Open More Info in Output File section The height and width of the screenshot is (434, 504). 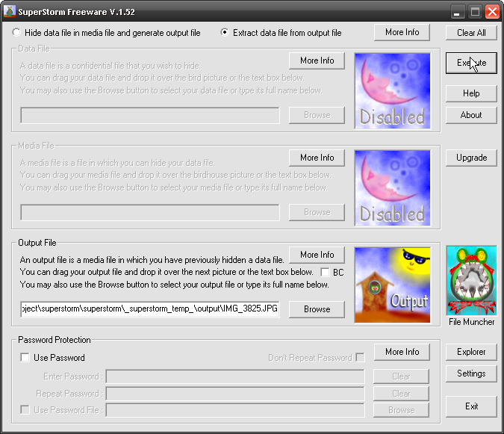tap(317, 255)
